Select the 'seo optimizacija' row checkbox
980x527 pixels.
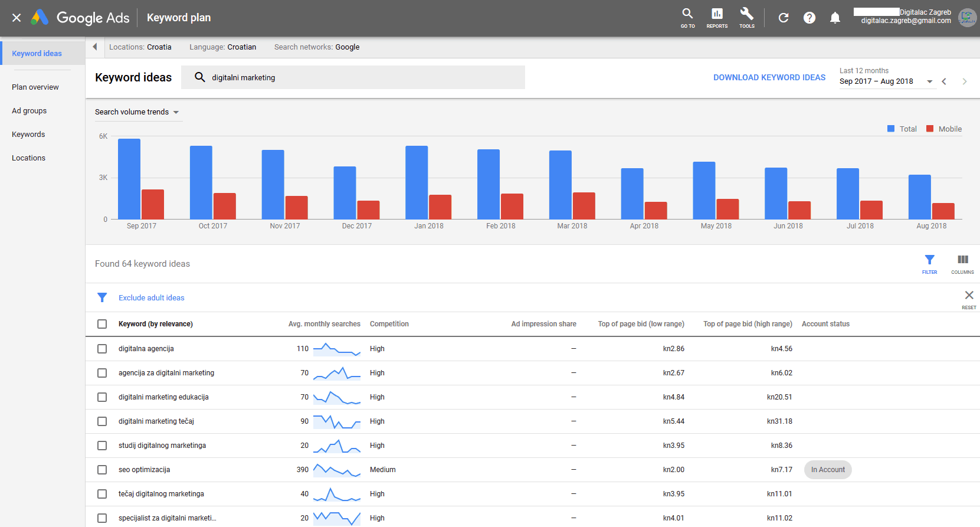coord(102,470)
